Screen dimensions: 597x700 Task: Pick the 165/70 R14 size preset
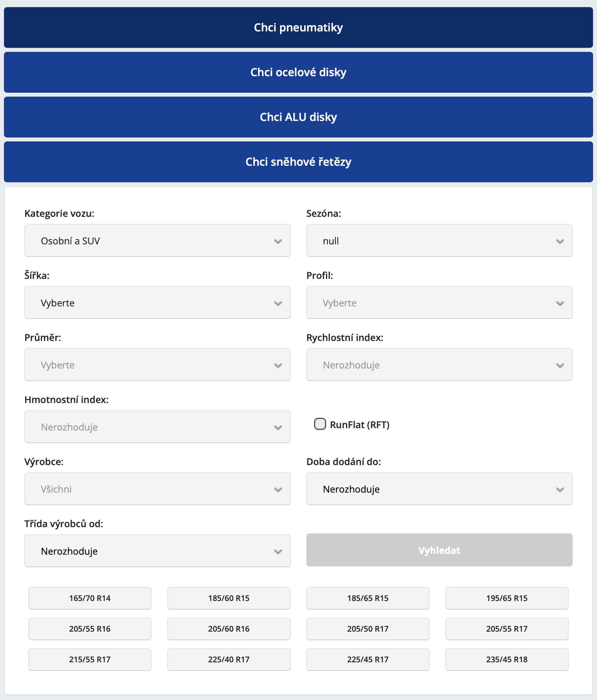point(90,598)
